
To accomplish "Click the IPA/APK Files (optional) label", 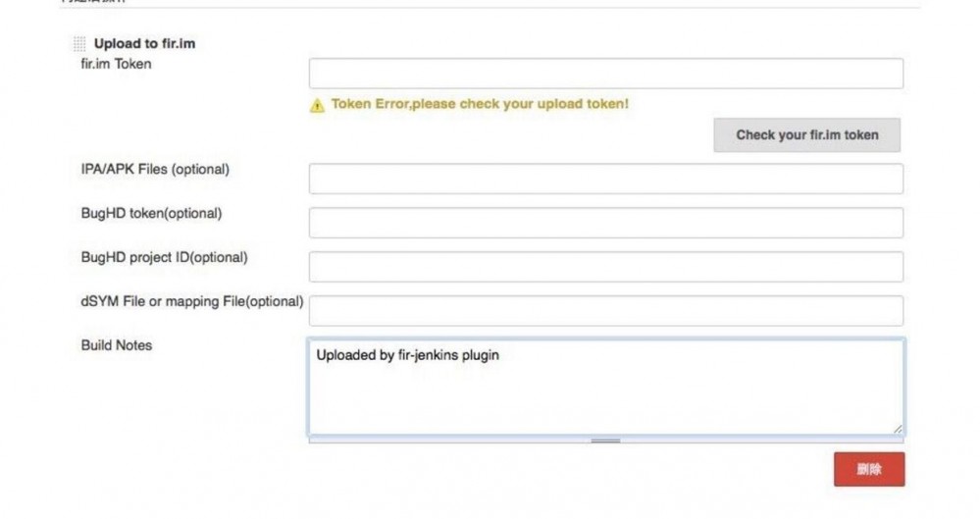I will click(x=155, y=169).
